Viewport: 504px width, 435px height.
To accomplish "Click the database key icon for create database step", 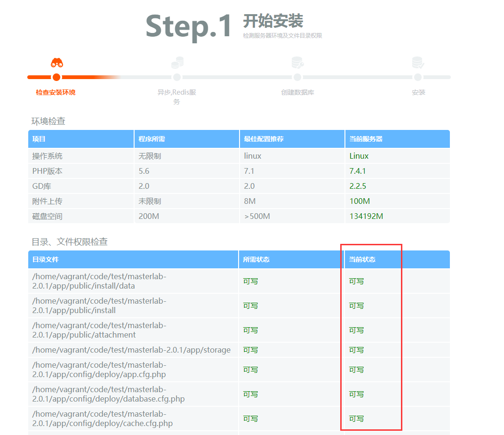I will click(x=297, y=62).
